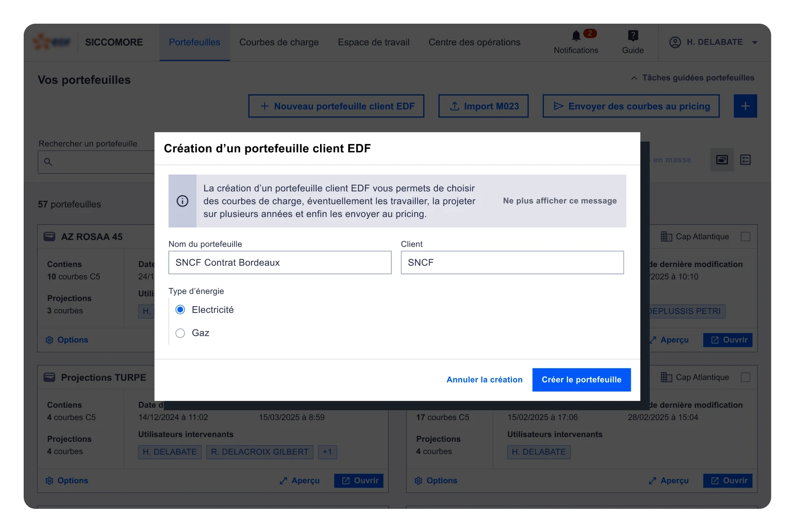795x532 pixels.
Task: Click Ouvrir on Projections TURPE card
Action: point(359,481)
